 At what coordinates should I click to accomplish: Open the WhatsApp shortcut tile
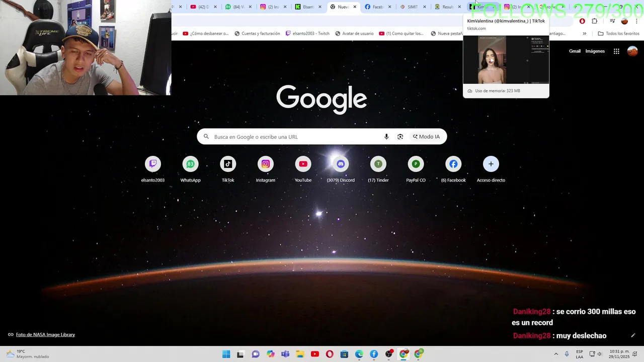190,169
